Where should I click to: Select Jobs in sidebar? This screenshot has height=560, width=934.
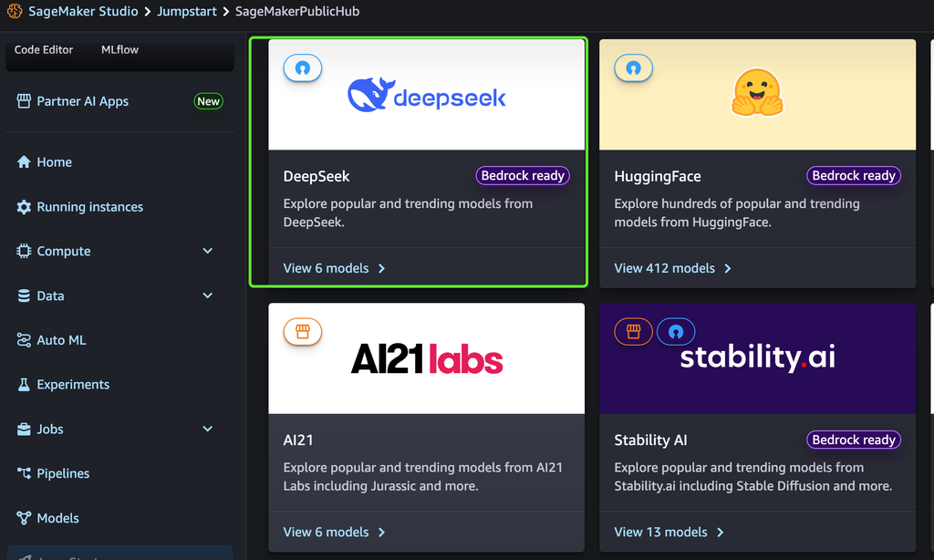[x=50, y=429]
